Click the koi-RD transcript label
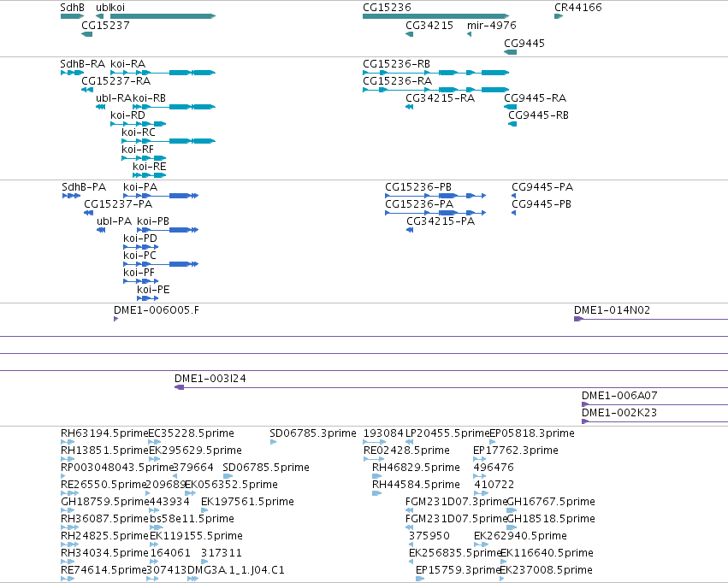The height and width of the screenshot is (583, 728). tap(127, 115)
